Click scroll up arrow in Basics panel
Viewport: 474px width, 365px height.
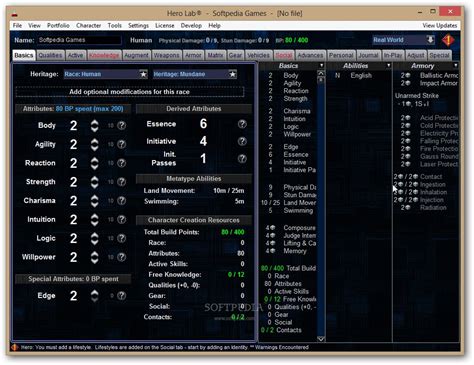(321, 73)
